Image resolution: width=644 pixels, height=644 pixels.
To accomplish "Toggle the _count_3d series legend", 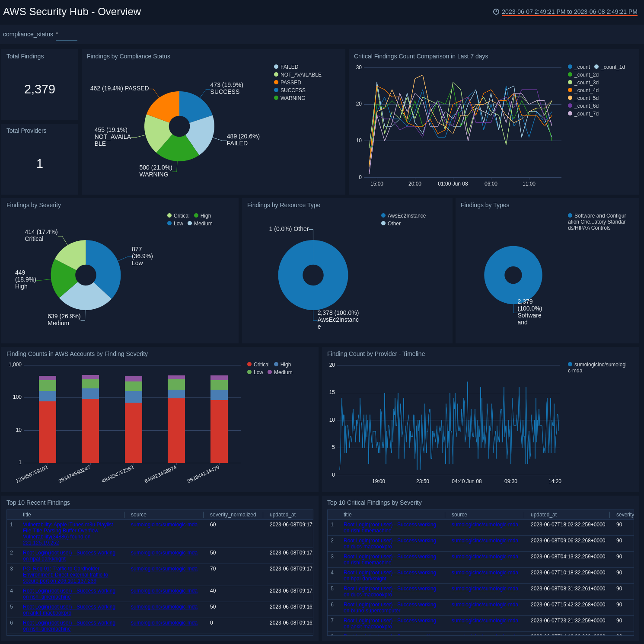I will (583, 83).
